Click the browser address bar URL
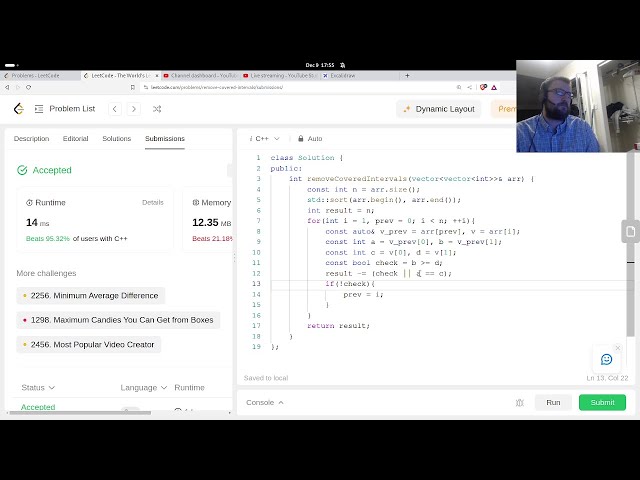Viewport: 640px width, 480px height. 217,87
